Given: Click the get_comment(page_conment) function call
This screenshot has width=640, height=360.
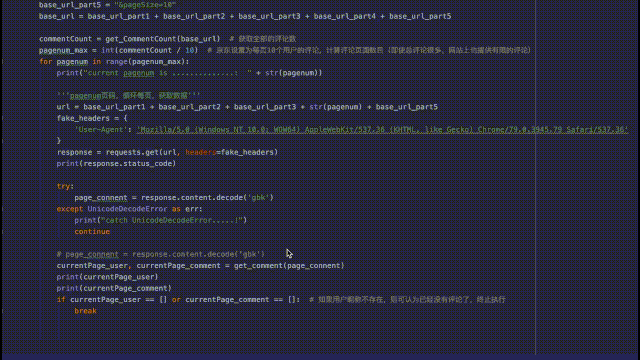Looking at the screenshot, I should coord(289,266).
